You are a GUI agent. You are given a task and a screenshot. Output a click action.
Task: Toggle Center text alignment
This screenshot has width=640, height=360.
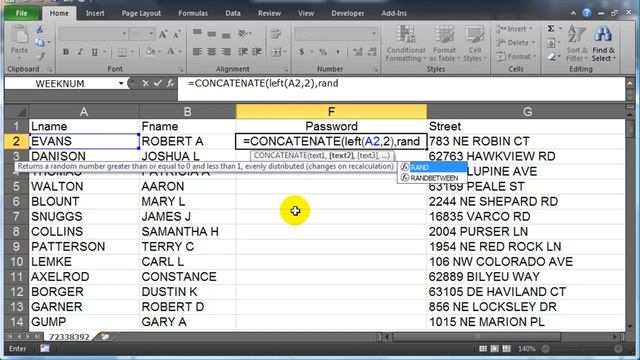[211, 52]
